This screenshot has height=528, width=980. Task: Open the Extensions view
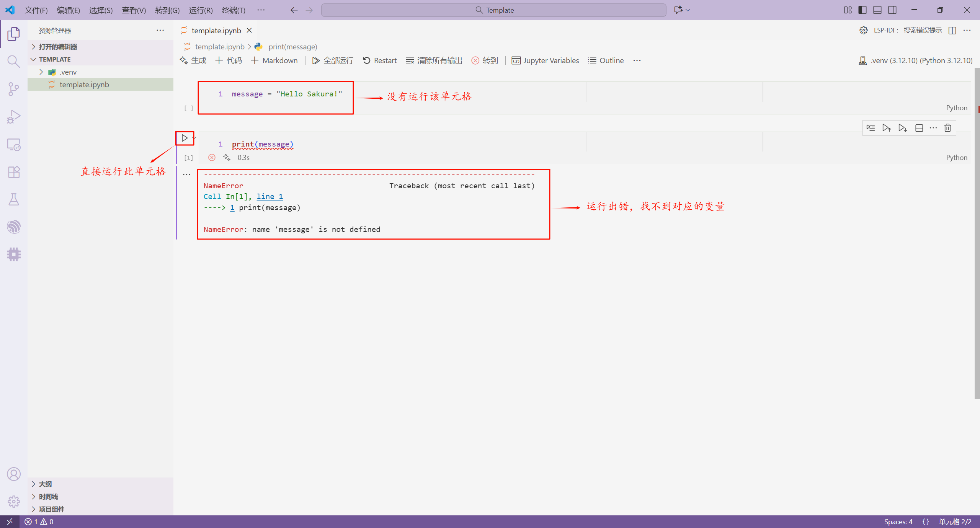pos(13,172)
